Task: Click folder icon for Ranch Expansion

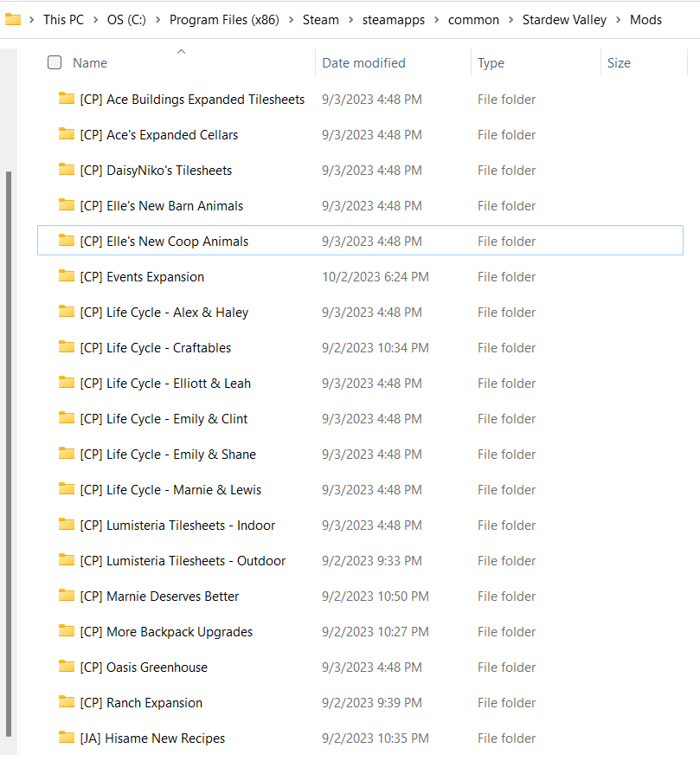Action: coord(67,702)
